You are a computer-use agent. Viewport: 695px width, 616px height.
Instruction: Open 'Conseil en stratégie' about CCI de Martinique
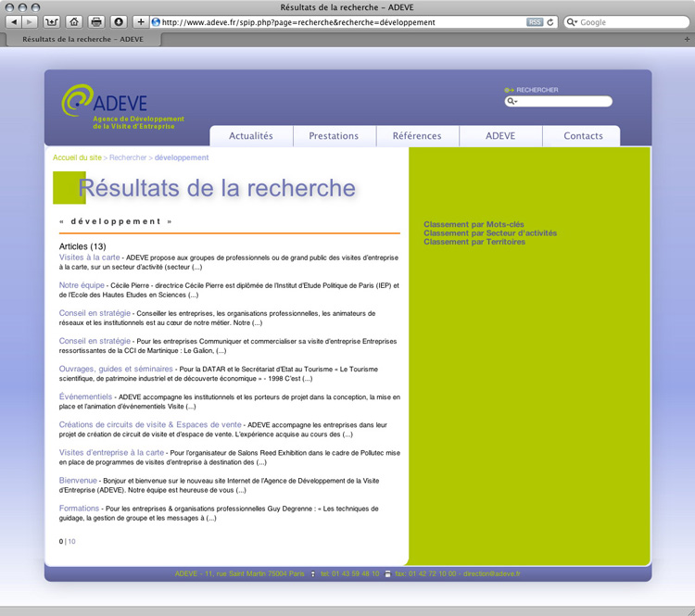pyautogui.click(x=95, y=341)
